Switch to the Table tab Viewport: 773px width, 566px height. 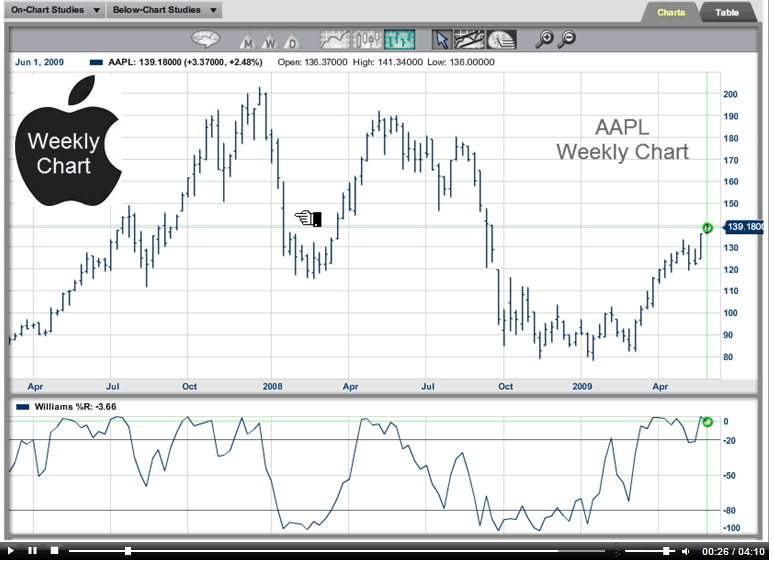(727, 13)
